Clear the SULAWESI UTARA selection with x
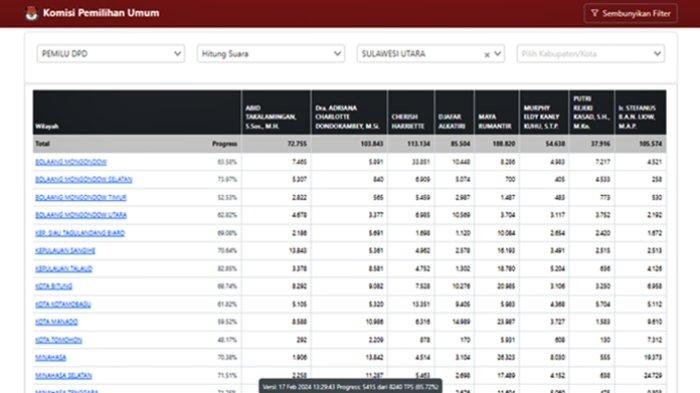This screenshot has width=700, height=393. (487, 54)
